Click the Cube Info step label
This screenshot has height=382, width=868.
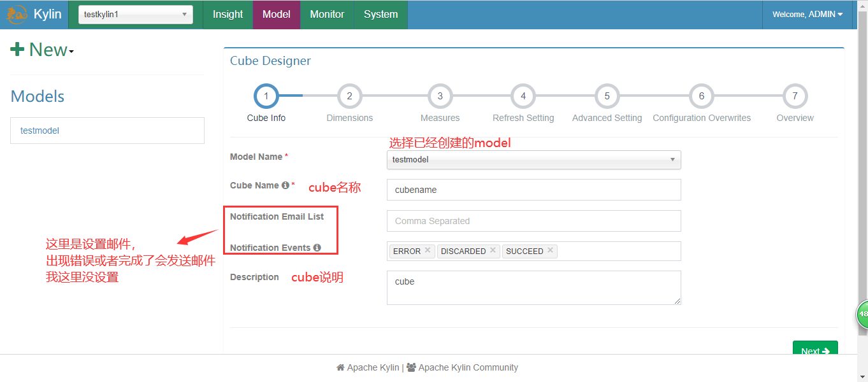point(266,118)
